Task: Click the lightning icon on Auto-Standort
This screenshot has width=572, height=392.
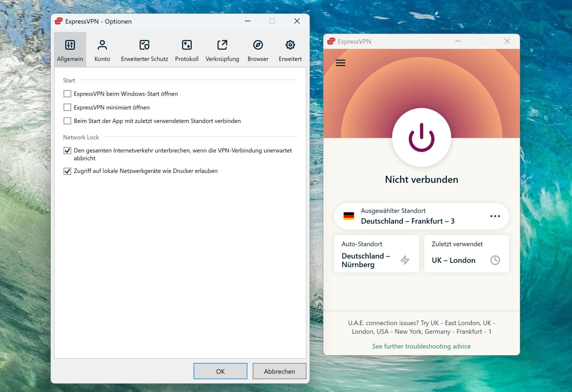Action: point(405,260)
